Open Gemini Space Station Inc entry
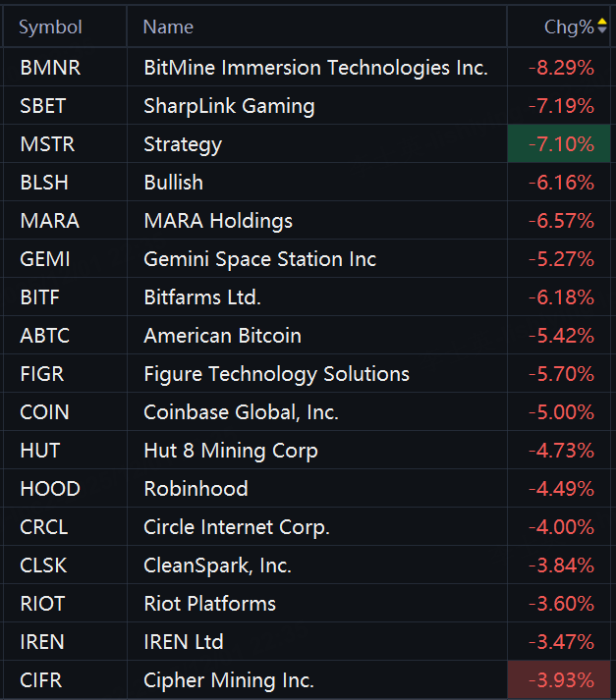This screenshot has width=616, height=700. pos(259,259)
